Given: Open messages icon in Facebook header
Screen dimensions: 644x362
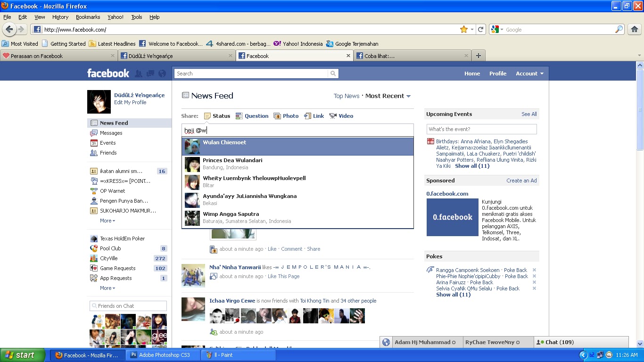Looking at the screenshot, I should point(150,74).
